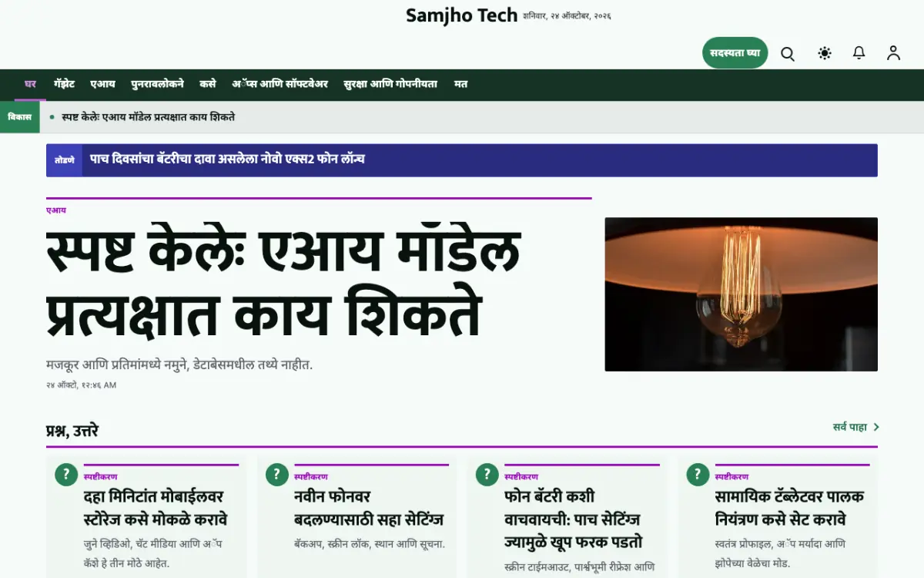This screenshot has height=578, width=924.
Task: Click summary जुने व्हिडिओ, चॅट मीडिया text
Action: tap(153, 553)
